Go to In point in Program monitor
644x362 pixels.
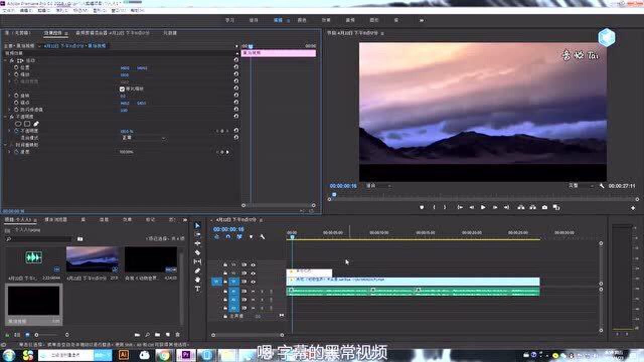coord(460,207)
